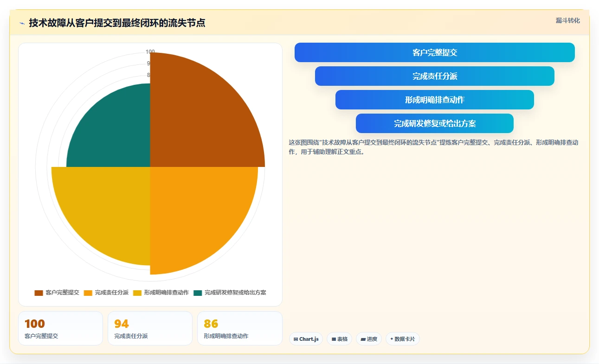Click the 数据卡片 tag chip

403,339
